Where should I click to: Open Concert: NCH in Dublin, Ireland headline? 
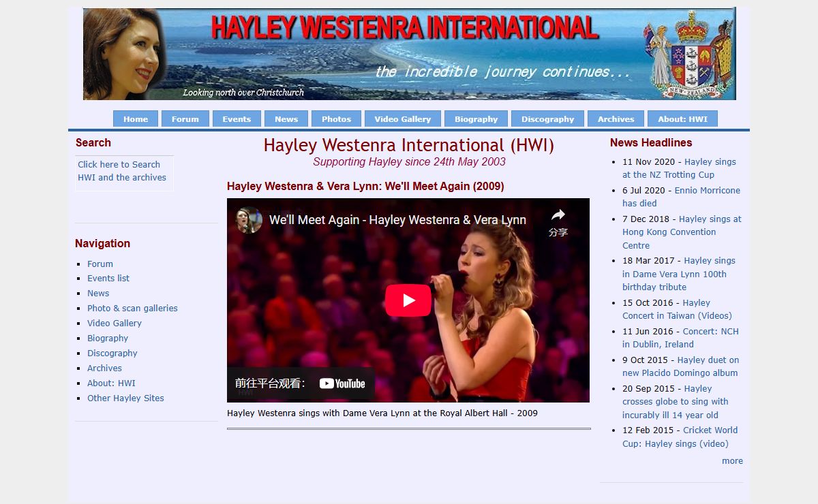680,338
